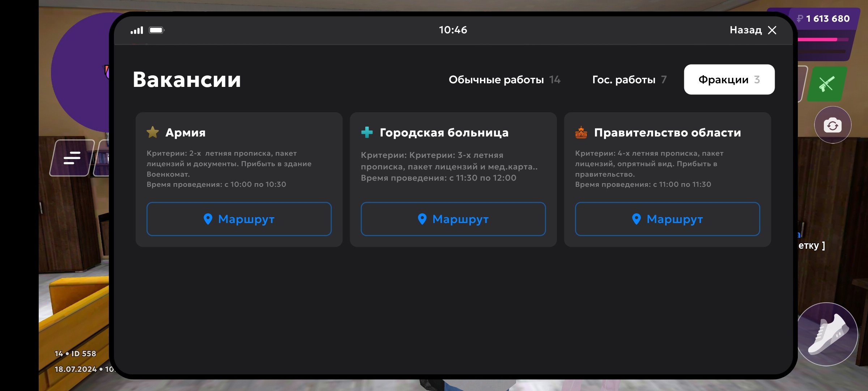Switch to Гос. работы tab
This screenshot has width=868, height=391.
(x=629, y=80)
